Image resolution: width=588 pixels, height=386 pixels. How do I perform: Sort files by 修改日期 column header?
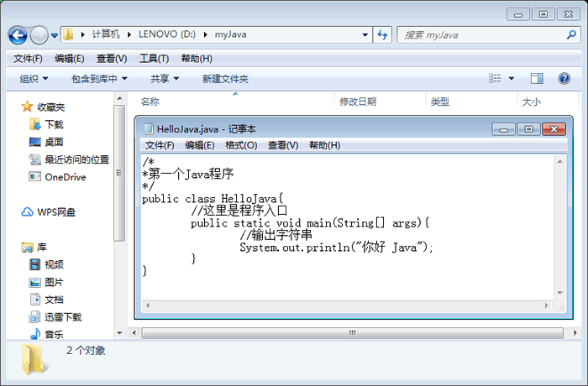point(358,102)
